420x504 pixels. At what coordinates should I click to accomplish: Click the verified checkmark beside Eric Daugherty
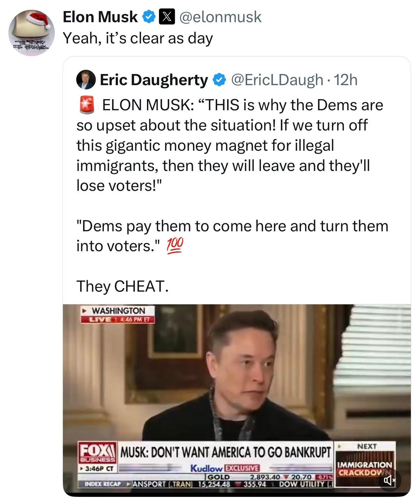220,80
